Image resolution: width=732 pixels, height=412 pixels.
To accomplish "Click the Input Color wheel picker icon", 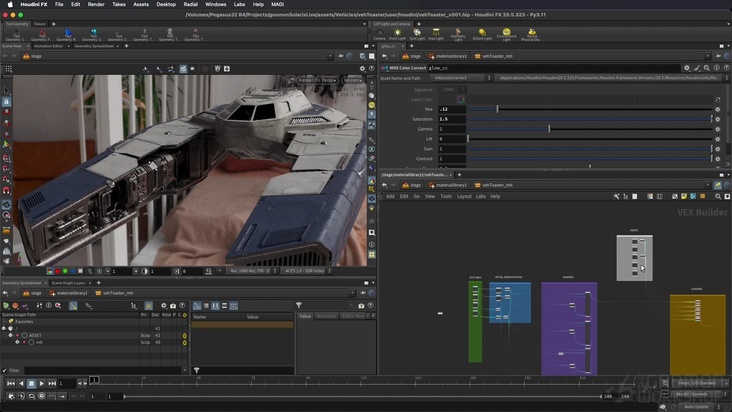I will 460,99.
